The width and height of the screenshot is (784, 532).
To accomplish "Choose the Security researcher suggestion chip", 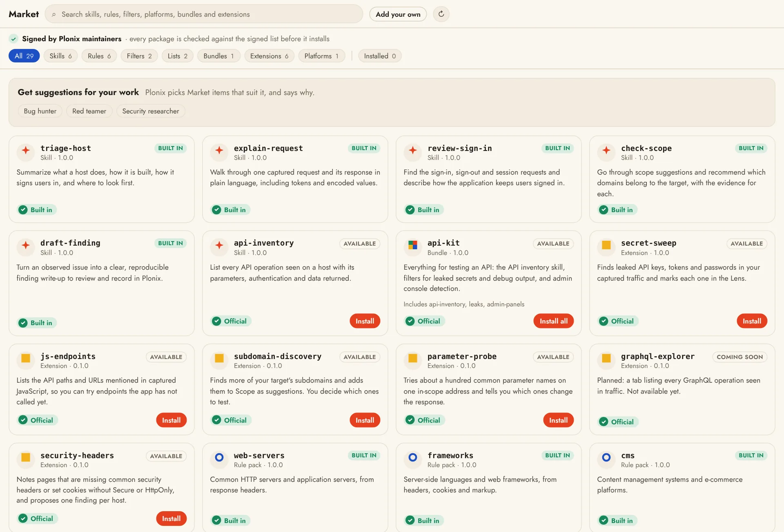I will [151, 111].
